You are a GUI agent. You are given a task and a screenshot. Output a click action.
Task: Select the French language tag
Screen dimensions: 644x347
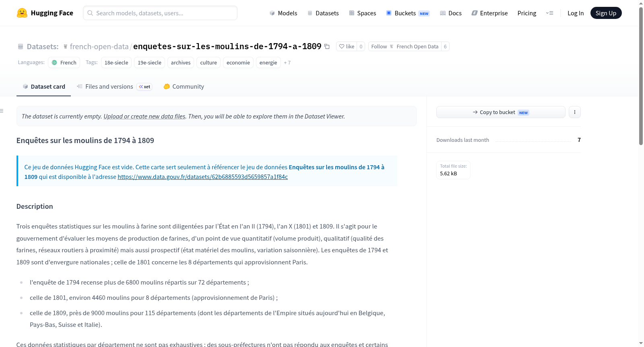point(64,62)
